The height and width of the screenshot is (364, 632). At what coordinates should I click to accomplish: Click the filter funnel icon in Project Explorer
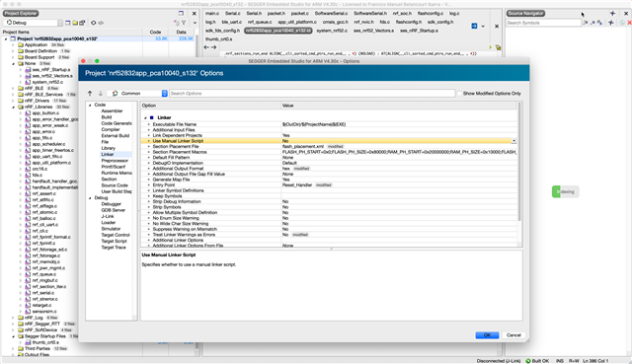click(x=184, y=23)
